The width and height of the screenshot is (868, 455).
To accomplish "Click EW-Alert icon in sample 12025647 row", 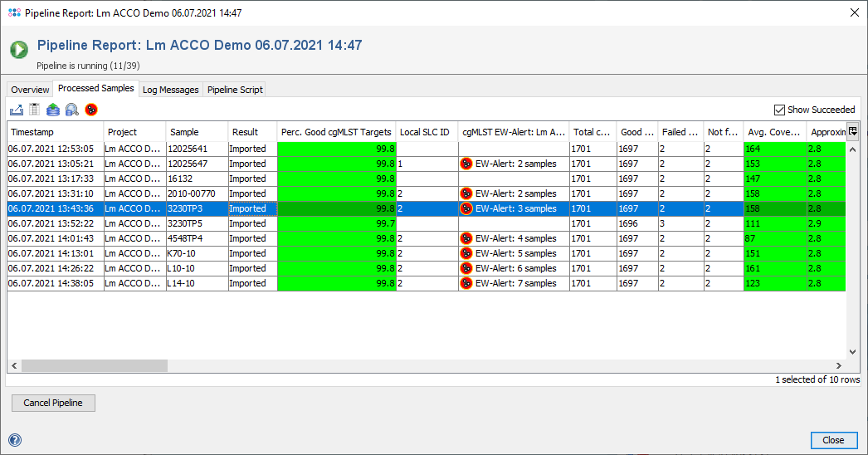I will [466, 164].
